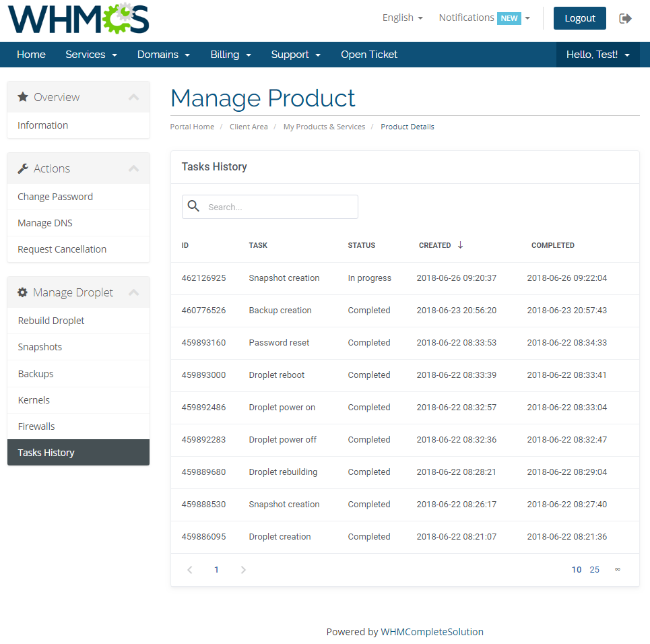Select page 1 in pagination
The image size is (650, 644).
(216, 570)
